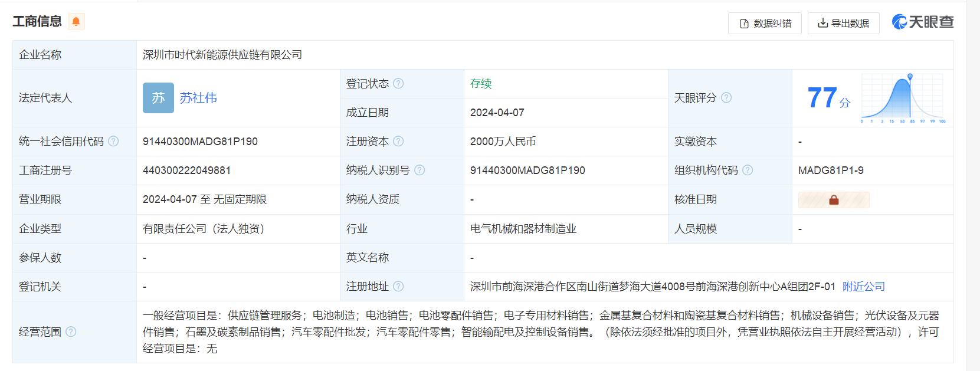Open the 附近公司 link
The height and width of the screenshot is (371, 980).
point(863,287)
